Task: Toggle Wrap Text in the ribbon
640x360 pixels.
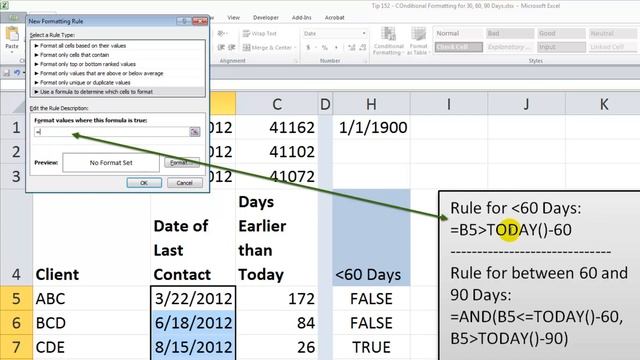Action: (260, 33)
